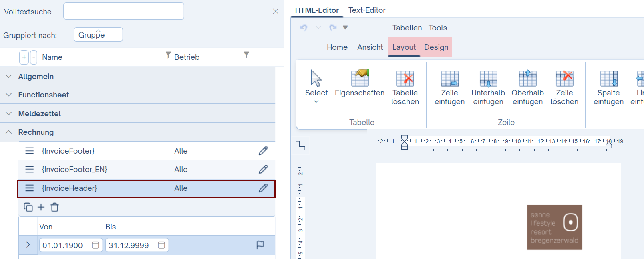Image resolution: width=644 pixels, height=259 pixels.
Task: Click the Eigenschaften table properties icon
Action: coord(360,79)
